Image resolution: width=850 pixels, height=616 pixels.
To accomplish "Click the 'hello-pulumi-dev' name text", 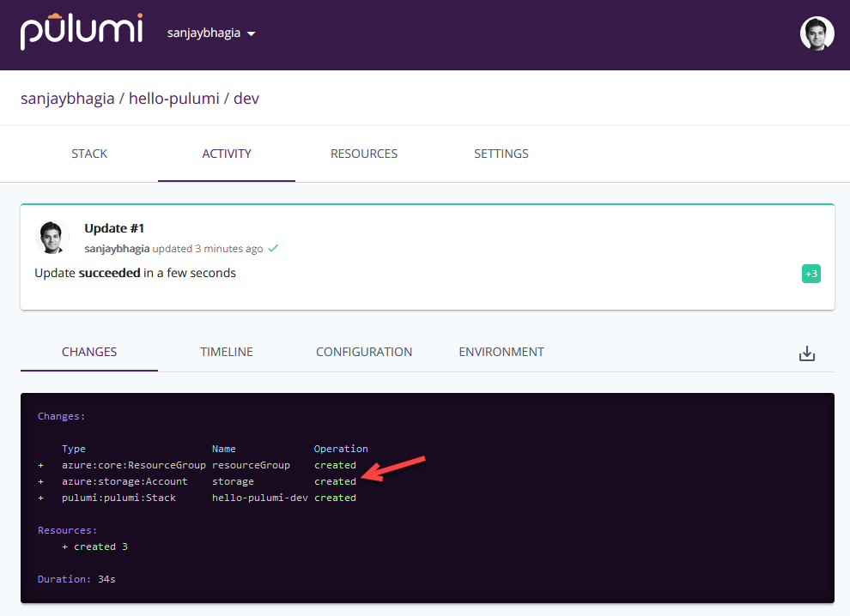I will click(259, 498).
